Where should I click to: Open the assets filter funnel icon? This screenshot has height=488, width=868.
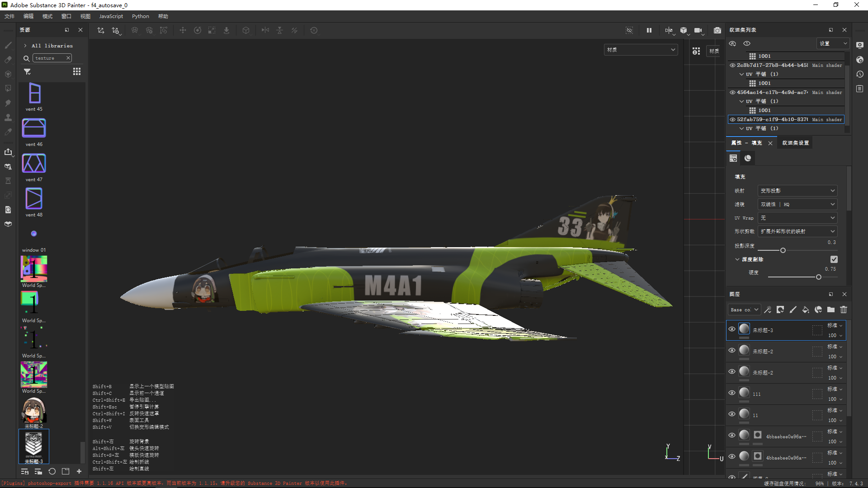27,72
